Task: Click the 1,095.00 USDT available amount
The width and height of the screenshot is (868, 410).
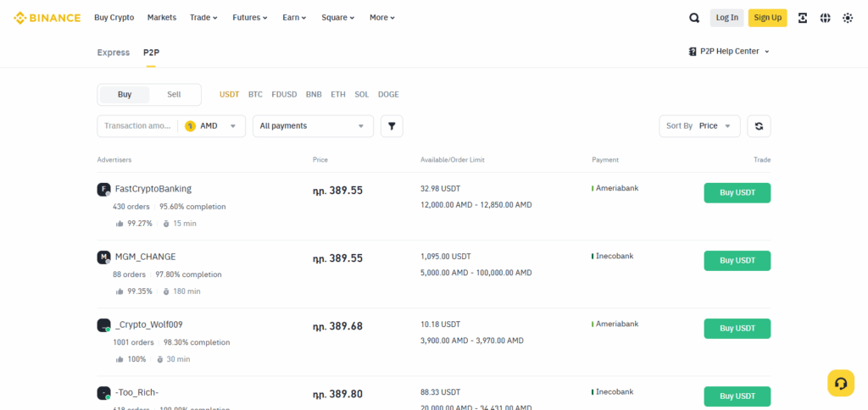Action: point(446,256)
